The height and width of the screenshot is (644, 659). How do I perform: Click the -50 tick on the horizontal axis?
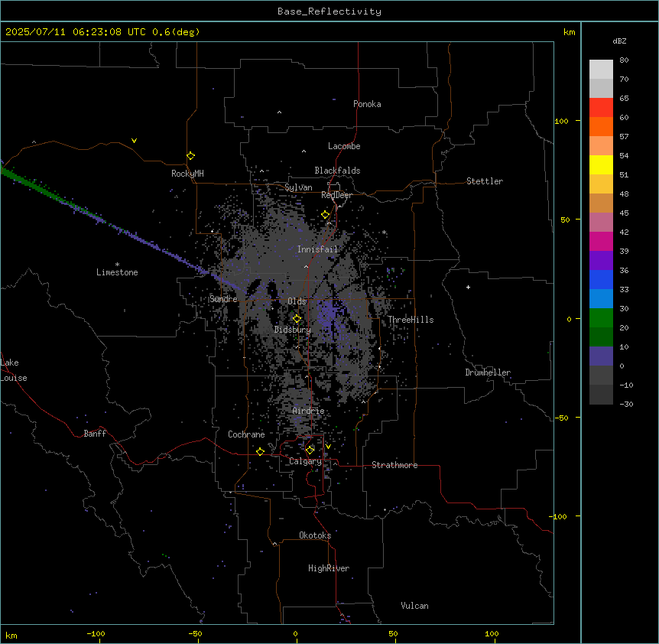[x=195, y=633]
